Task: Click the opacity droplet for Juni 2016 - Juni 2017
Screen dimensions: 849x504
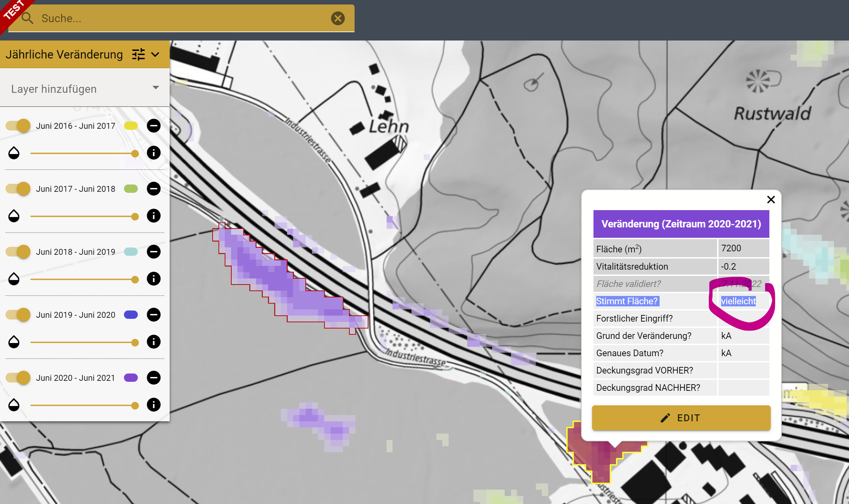Action: [x=14, y=153]
